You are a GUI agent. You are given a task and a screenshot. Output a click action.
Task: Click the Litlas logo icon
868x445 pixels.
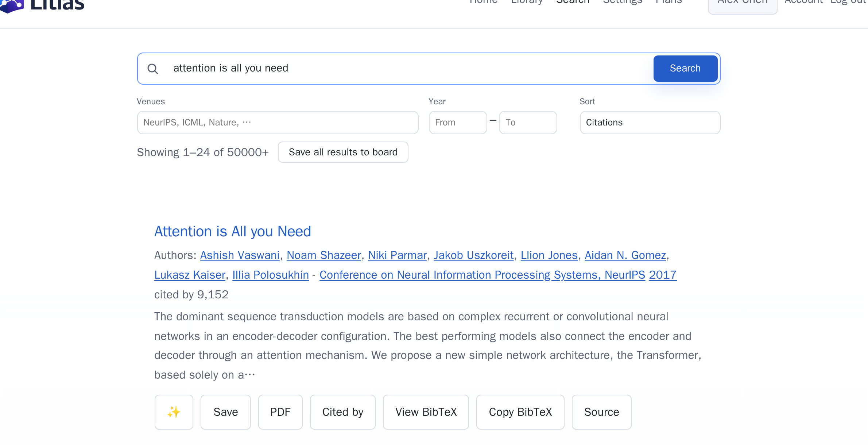12,6
